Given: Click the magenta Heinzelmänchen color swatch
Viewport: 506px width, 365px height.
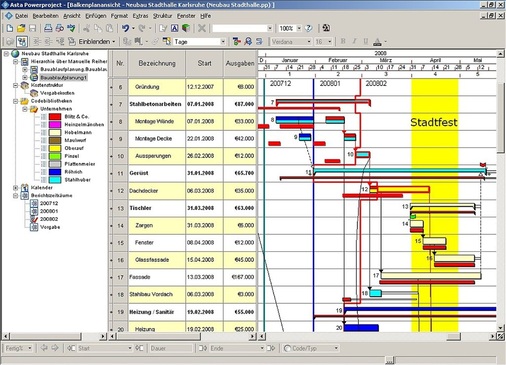Looking at the screenshot, I should click(55, 125).
